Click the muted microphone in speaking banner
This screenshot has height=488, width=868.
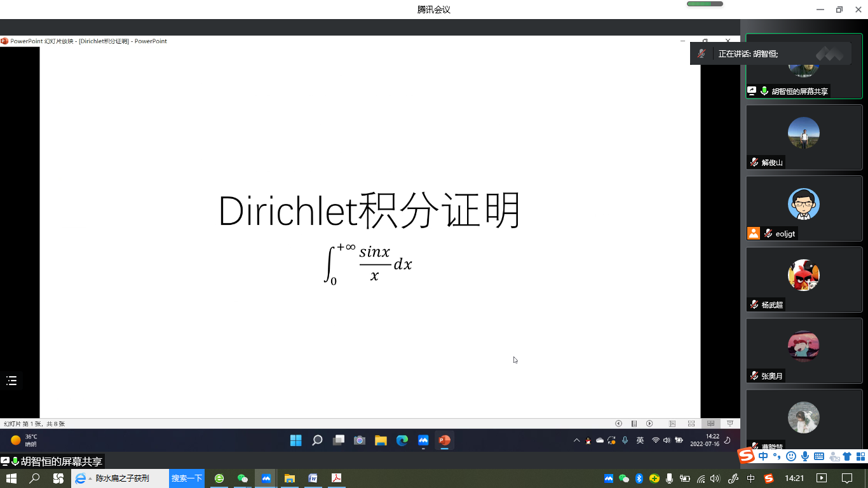[702, 54]
